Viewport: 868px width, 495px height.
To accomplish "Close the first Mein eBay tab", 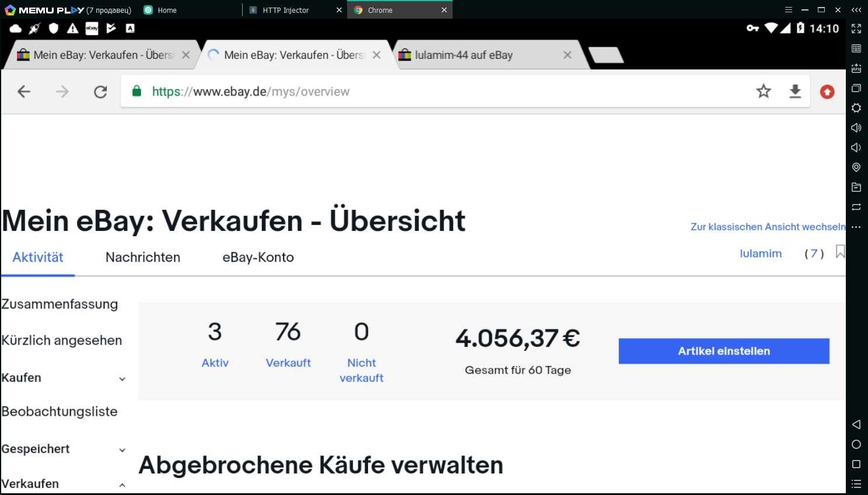I will tap(185, 55).
